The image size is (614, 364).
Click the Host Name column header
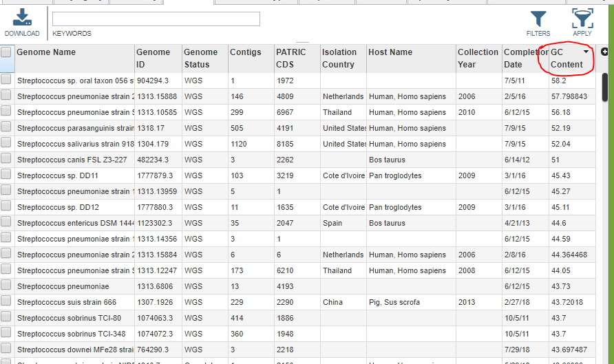(390, 52)
